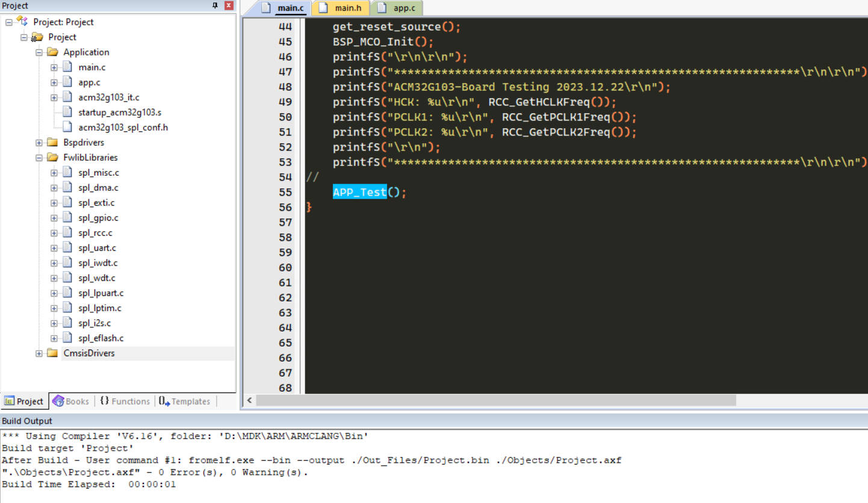The height and width of the screenshot is (503, 868).
Task: Open the Project tab at panel bottom
Action: point(24,401)
